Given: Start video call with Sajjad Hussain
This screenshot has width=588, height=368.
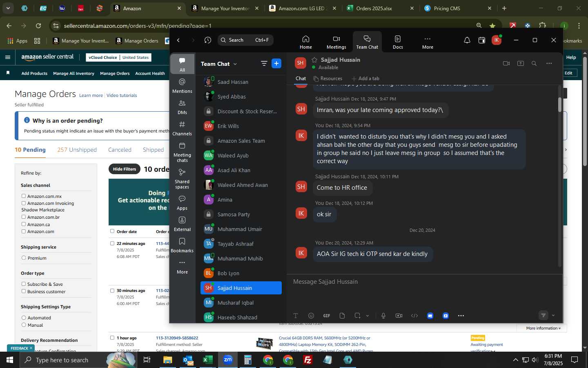Looking at the screenshot, I should 506,63.
